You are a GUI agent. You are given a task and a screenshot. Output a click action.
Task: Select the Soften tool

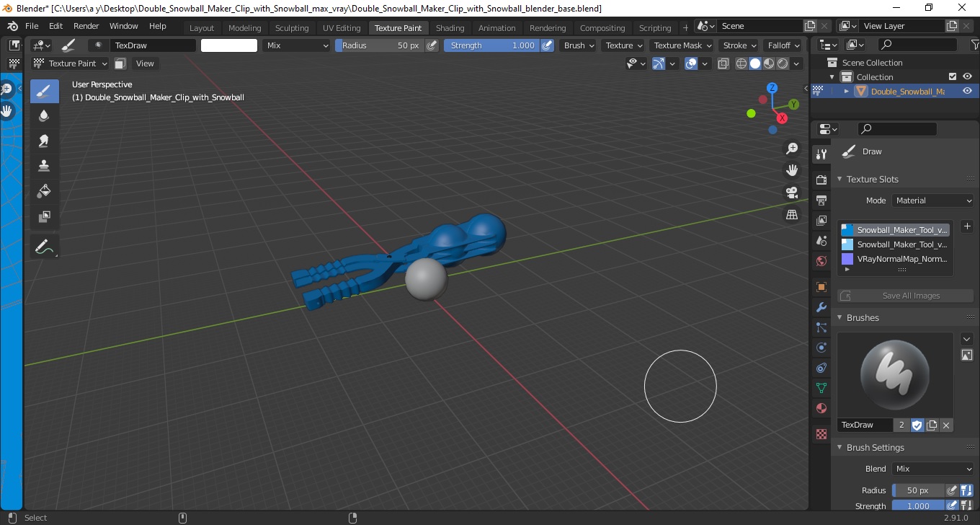44,115
